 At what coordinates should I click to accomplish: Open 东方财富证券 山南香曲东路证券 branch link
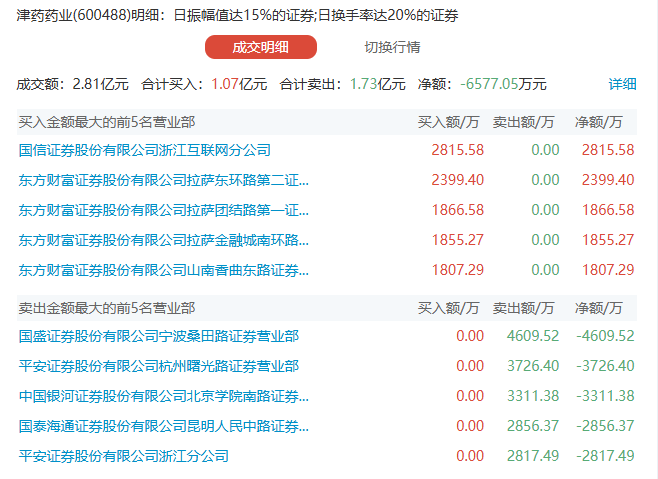(x=164, y=270)
